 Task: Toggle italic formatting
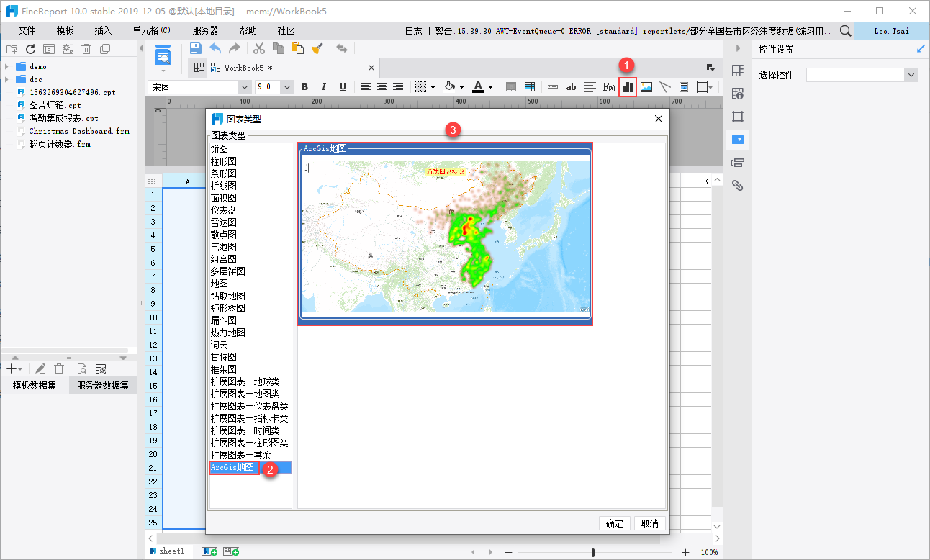tap(324, 87)
